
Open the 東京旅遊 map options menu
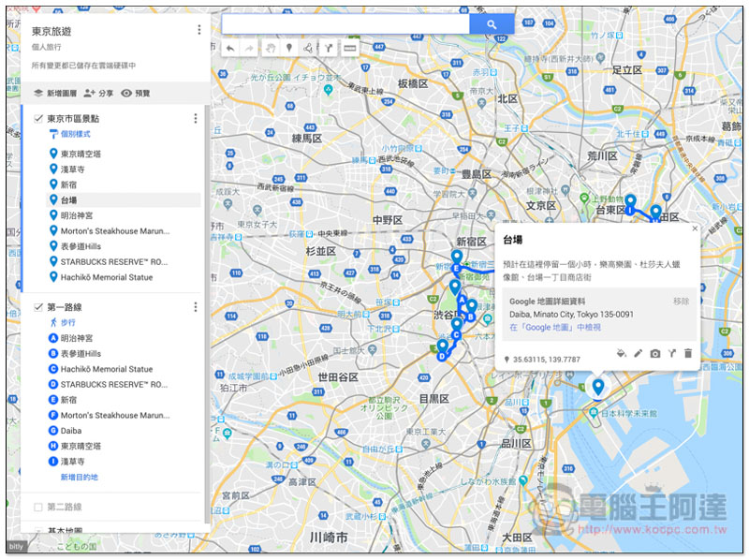[x=199, y=30]
